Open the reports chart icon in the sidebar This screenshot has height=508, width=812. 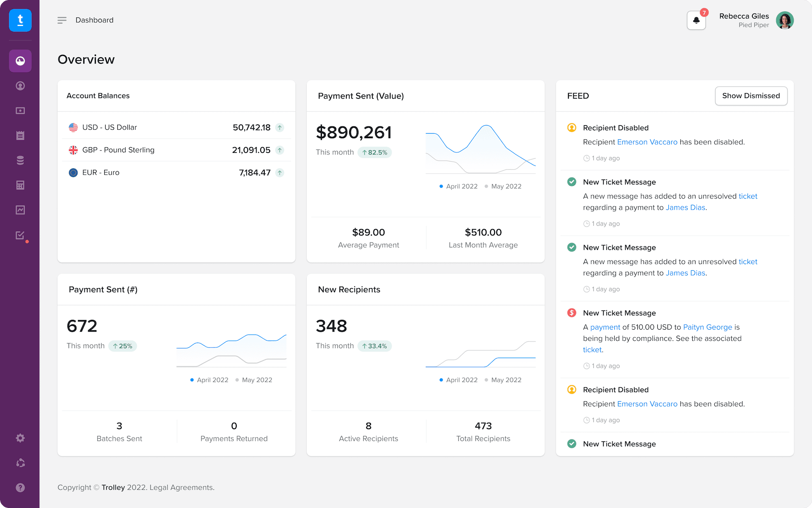click(x=20, y=210)
